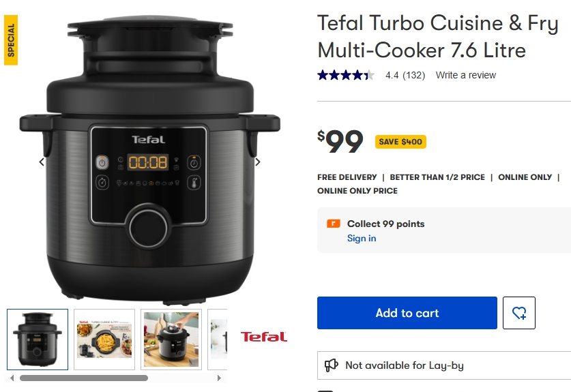Click the 4.4 (132) rating count
The width and height of the screenshot is (571, 392).
(405, 75)
